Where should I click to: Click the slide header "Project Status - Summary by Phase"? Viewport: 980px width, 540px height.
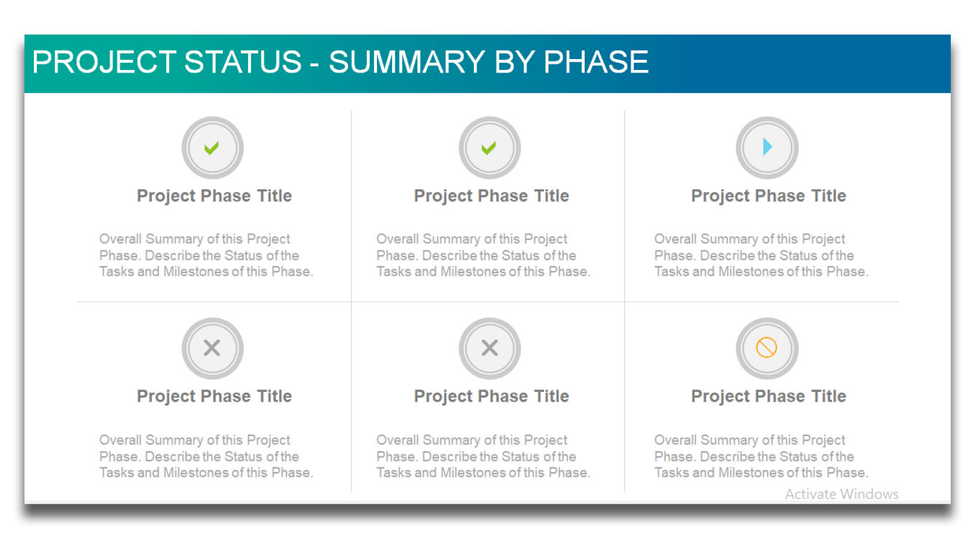click(x=340, y=62)
